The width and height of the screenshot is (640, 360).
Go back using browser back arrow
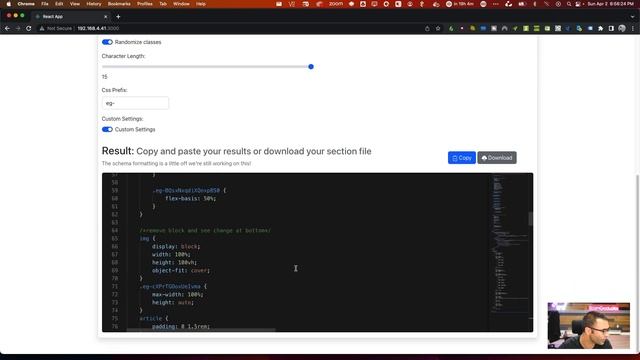tap(7, 28)
